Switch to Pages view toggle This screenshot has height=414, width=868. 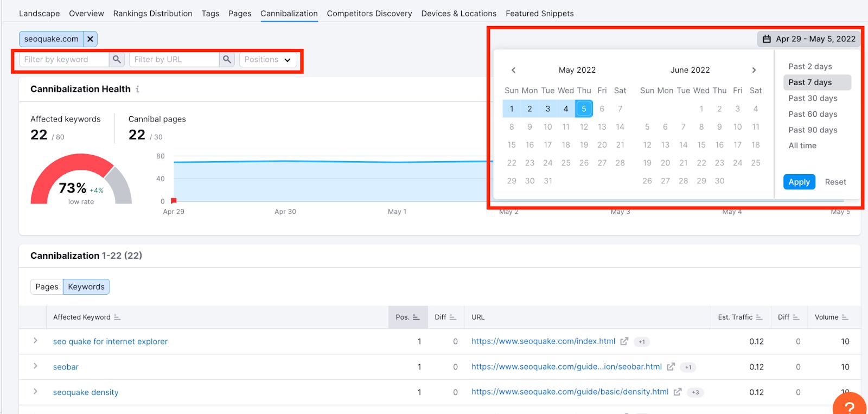coord(47,287)
